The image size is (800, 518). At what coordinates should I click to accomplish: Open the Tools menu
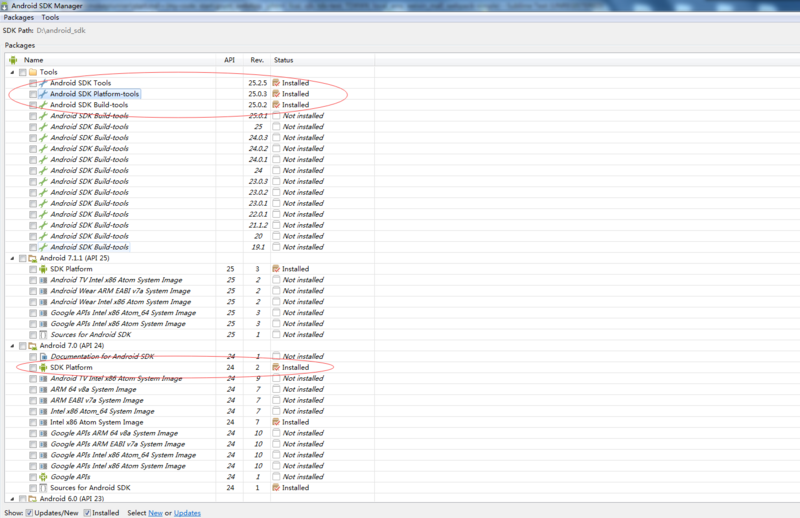50,17
